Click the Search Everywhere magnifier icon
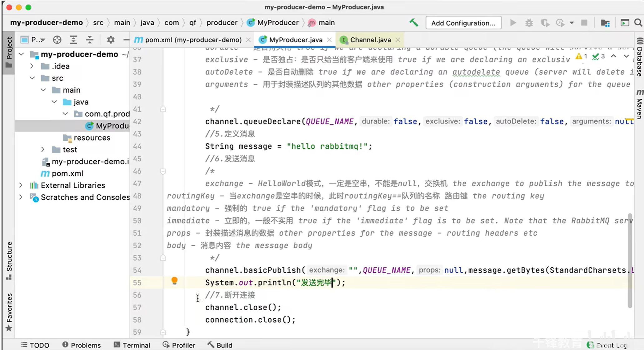This screenshot has width=644, height=350. pos(638,23)
